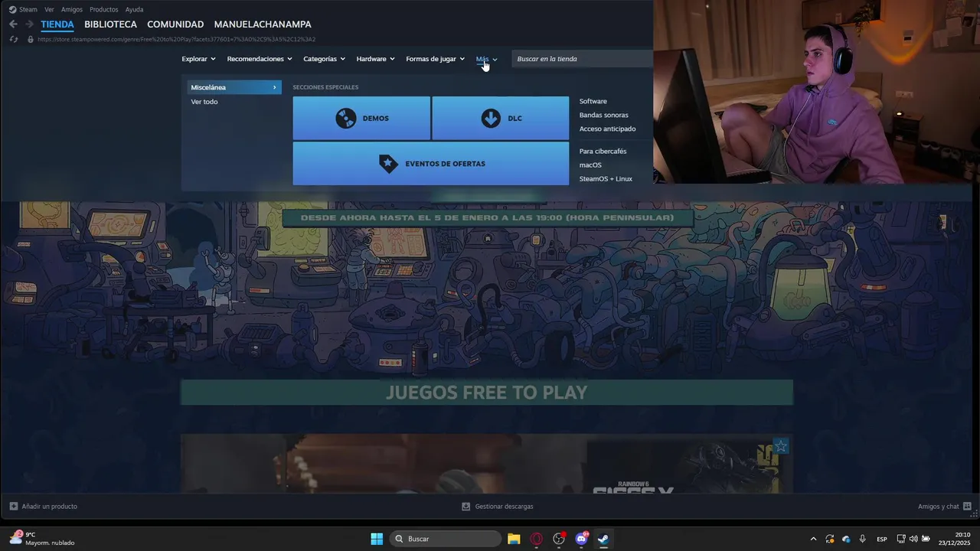Viewport: 980px width, 551px height.
Task: Open the Formas de jugar dropdown
Action: point(435,59)
